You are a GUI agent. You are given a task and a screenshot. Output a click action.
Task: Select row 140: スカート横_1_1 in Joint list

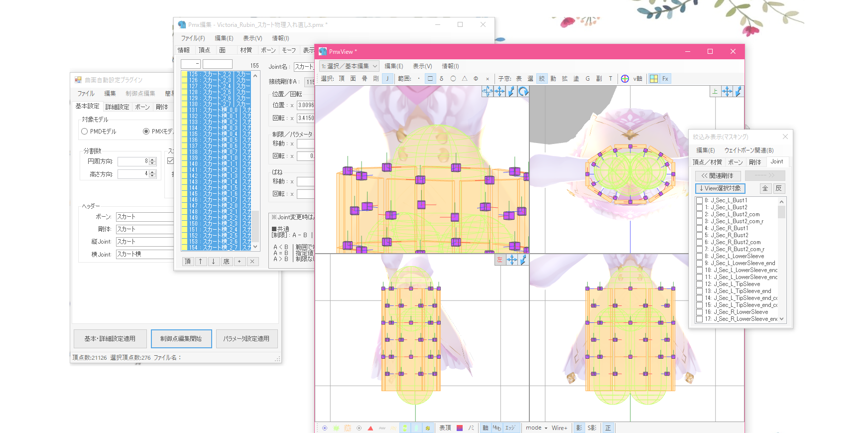tap(216, 164)
